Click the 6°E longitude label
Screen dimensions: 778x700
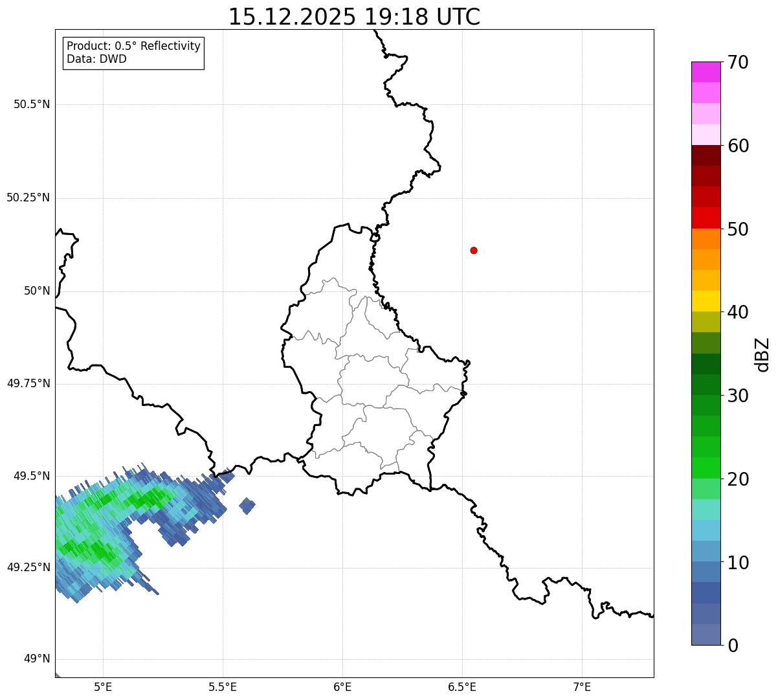click(342, 686)
